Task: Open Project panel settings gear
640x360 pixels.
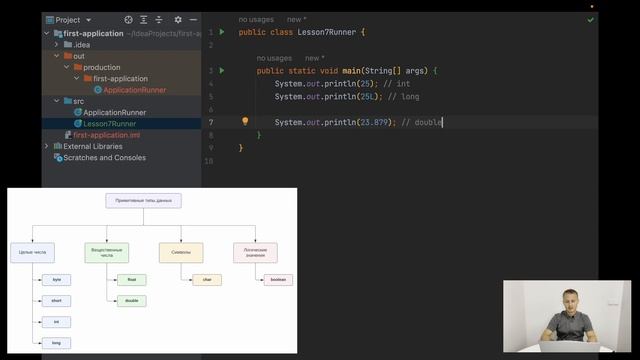Action: (x=178, y=20)
